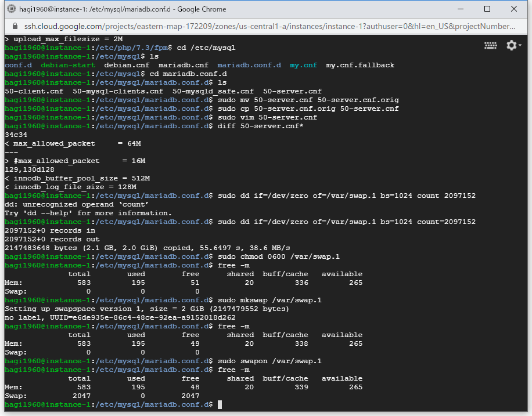Click the buff/cache value '339'
Image resolution: width=532 pixels, height=416 pixels.
tap(301, 387)
